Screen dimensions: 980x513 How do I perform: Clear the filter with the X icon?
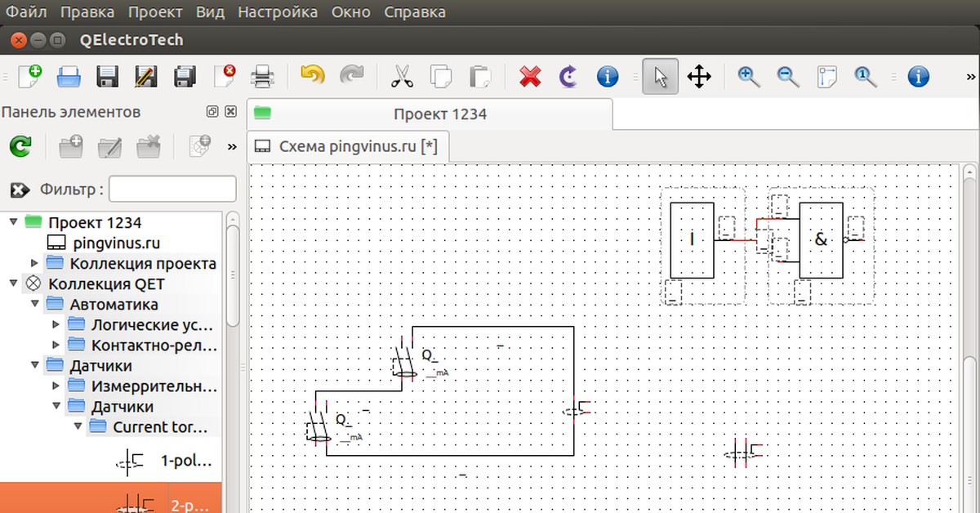pos(20,190)
